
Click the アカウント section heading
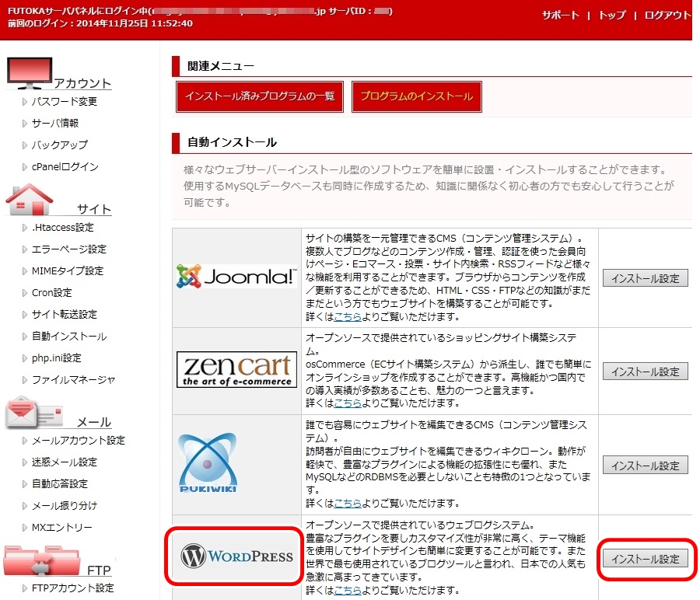point(82,83)
